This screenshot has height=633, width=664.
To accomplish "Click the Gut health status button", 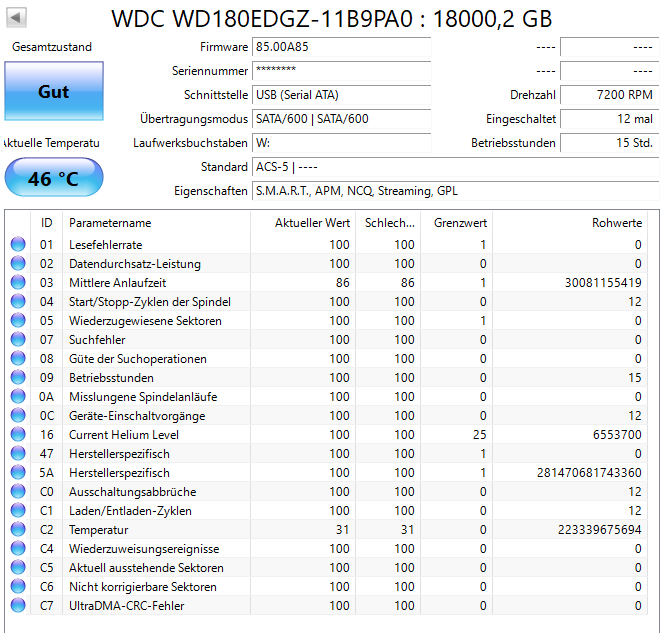I will pyautogui.click(x=54, y=91).
